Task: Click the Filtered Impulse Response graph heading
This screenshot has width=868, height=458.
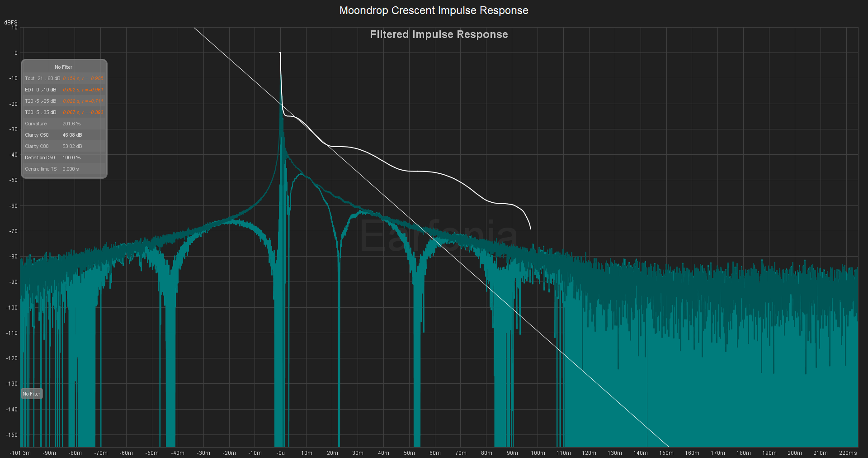Action: [439, 34]
